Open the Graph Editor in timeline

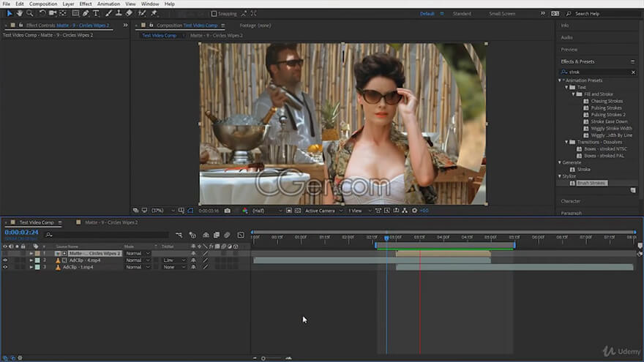click(241, 235)
